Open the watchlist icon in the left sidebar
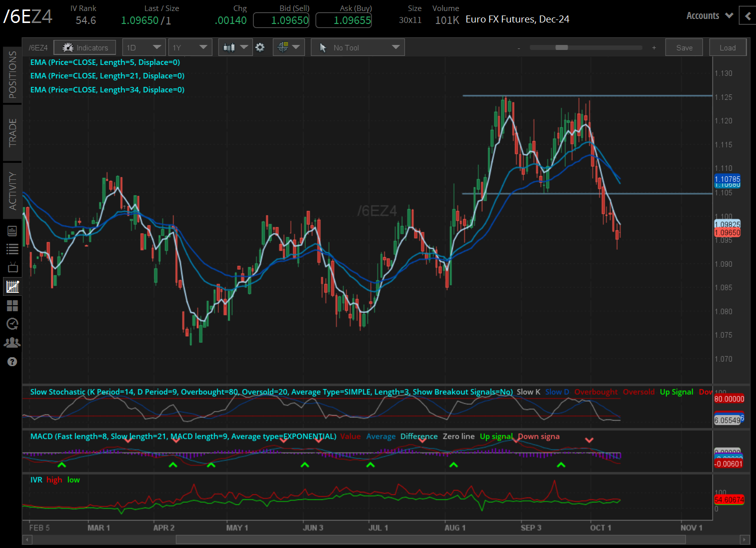 click(x=12, y=249)
